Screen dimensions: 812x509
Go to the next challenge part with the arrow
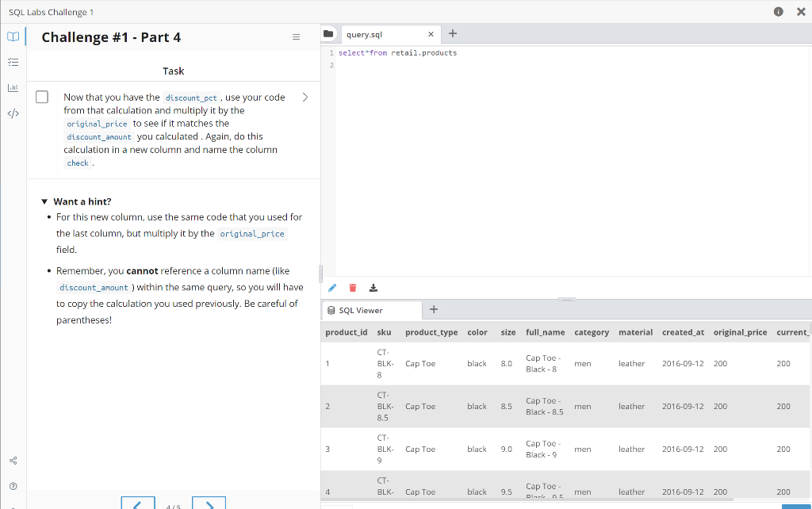tap(209, 503)
